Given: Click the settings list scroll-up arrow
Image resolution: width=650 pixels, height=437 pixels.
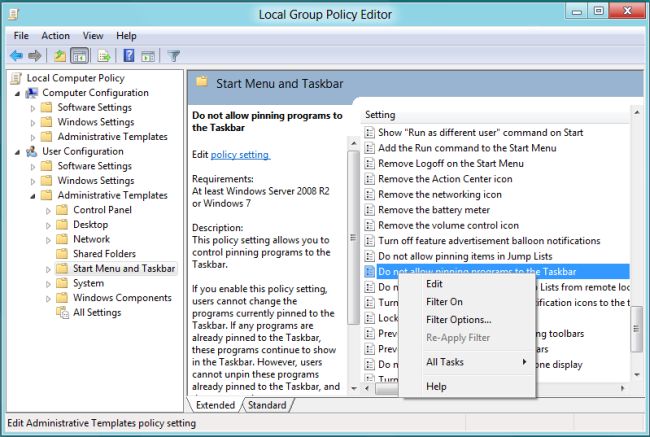Looking at the screenshot, I should coord(636,112).
